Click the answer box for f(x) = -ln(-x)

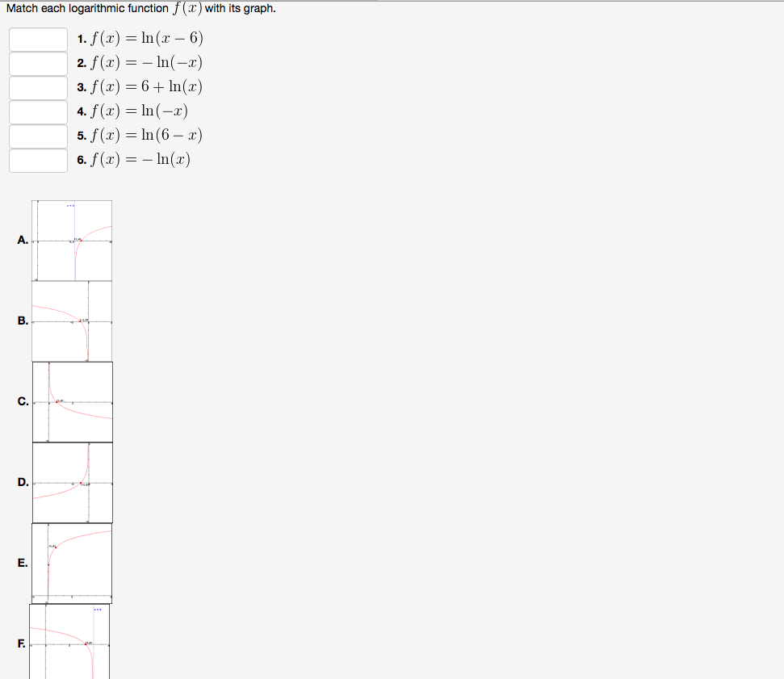pos(37,63)
